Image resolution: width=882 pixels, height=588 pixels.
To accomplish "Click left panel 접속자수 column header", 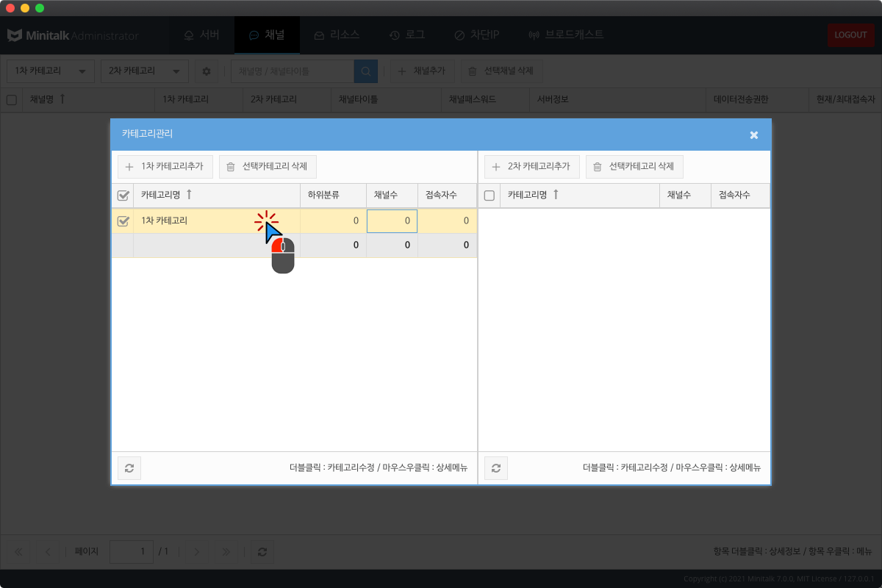I will (x=447, y=195).
